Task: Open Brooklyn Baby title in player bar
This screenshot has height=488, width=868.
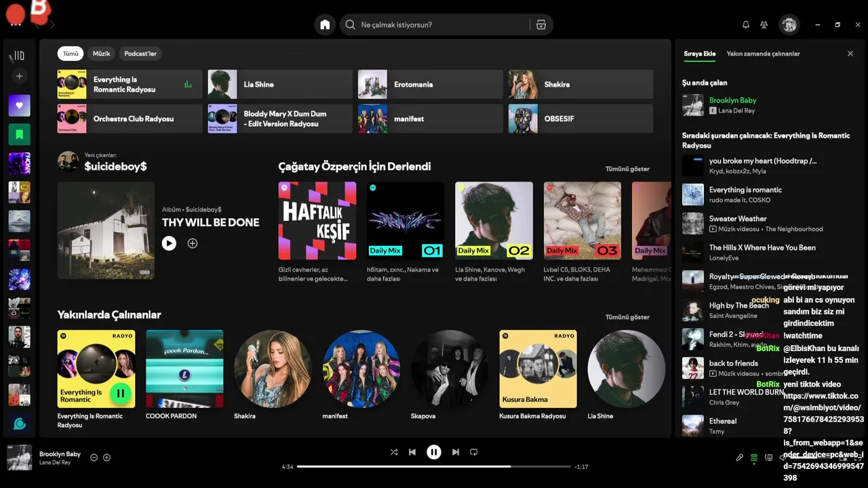Action: click(x=60, y=454)
